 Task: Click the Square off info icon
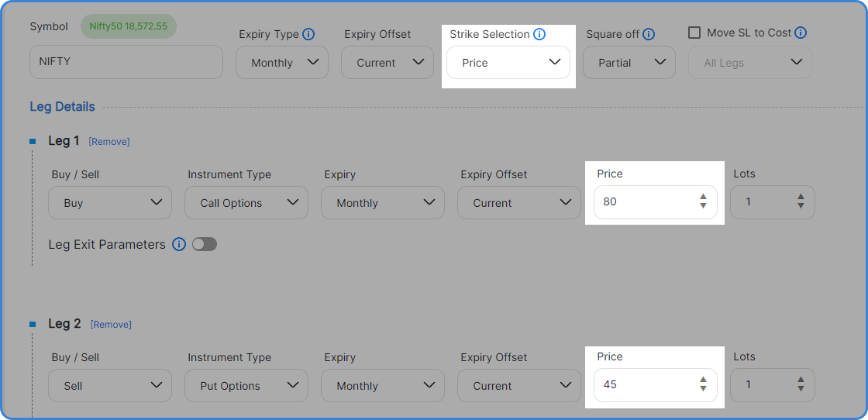tap(649, 34)
